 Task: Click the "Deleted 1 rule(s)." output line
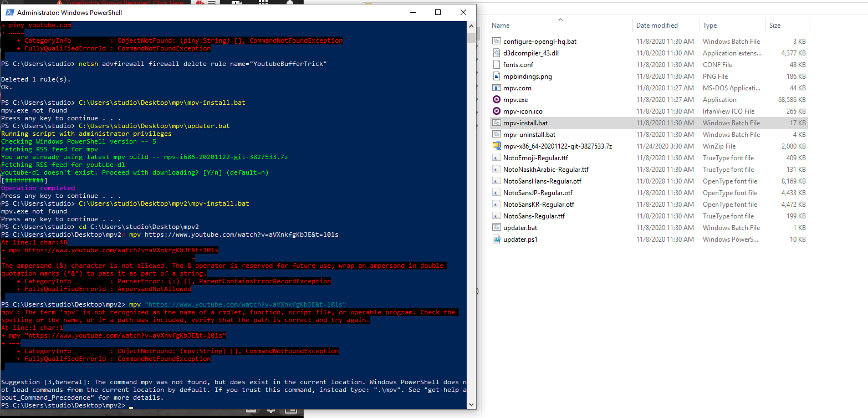point(36,79)
